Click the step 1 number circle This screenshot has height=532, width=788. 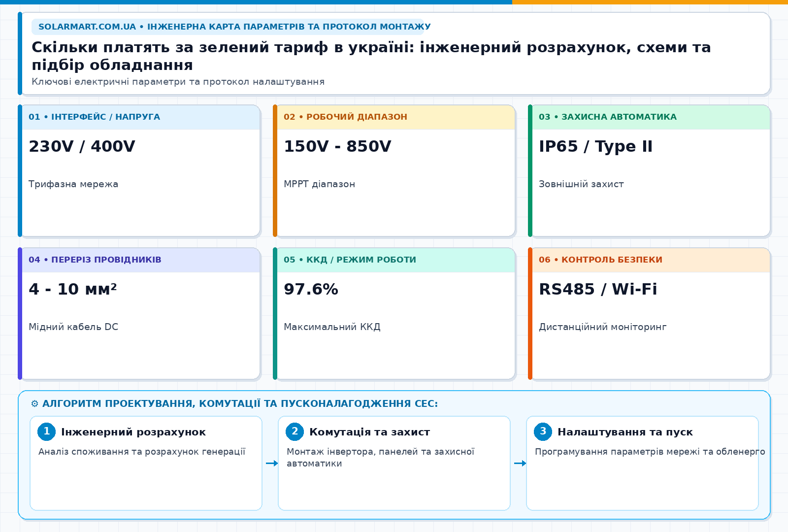point(46,432)
